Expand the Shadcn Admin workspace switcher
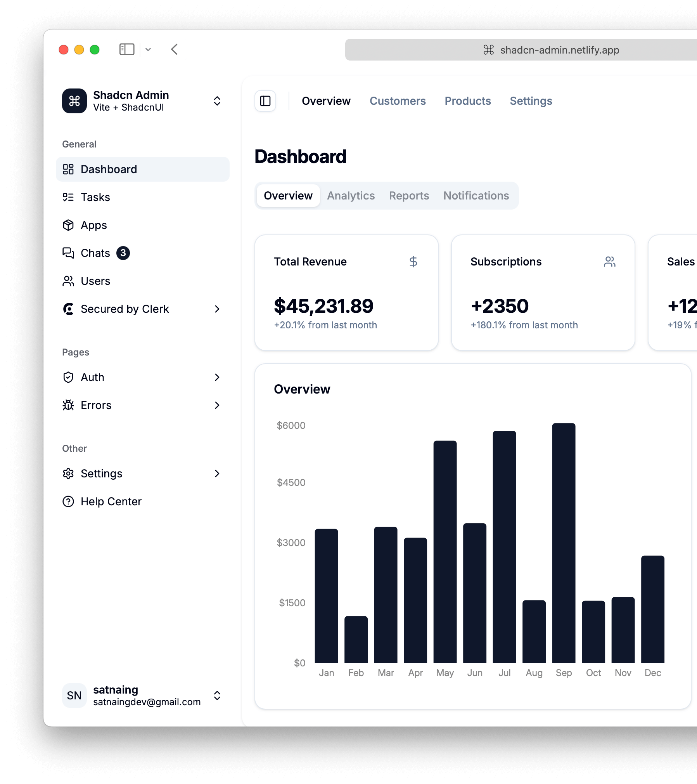697x784 pixels. pos(218,101)
